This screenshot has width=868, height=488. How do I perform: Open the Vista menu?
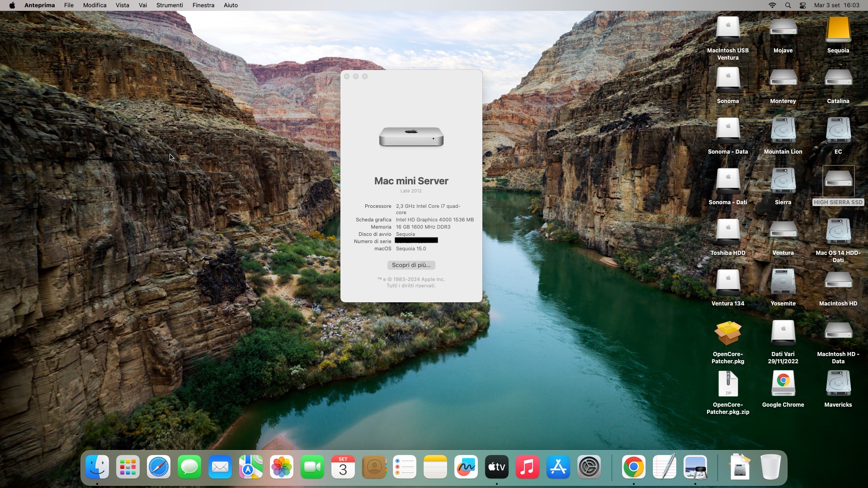point(122,5)
